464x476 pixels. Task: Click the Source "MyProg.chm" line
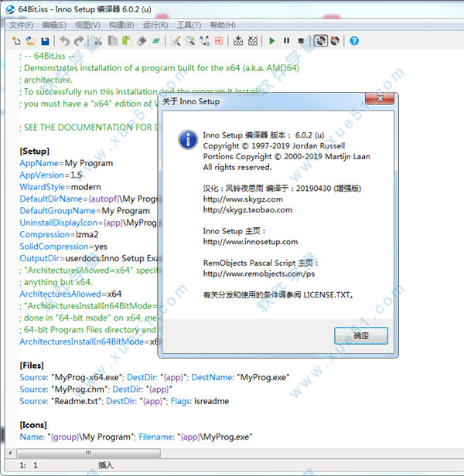[96, 389]
